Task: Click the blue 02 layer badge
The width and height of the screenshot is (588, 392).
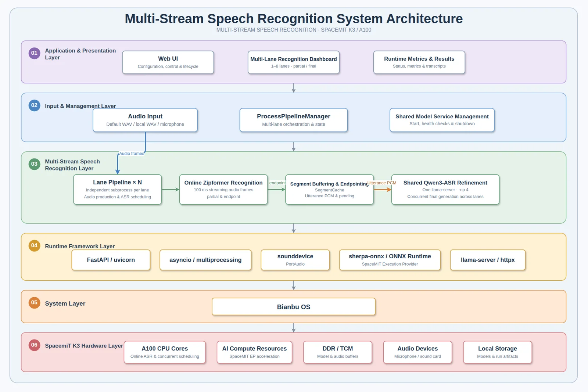Action: pyautogui.click(x=34, y=105)
